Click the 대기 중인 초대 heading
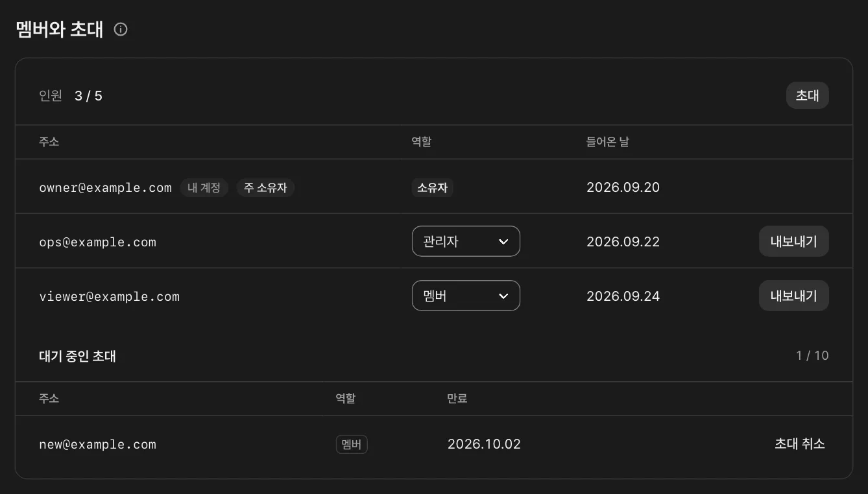The width and height of the screenshot is (868, 494). (x=77, y=356)
